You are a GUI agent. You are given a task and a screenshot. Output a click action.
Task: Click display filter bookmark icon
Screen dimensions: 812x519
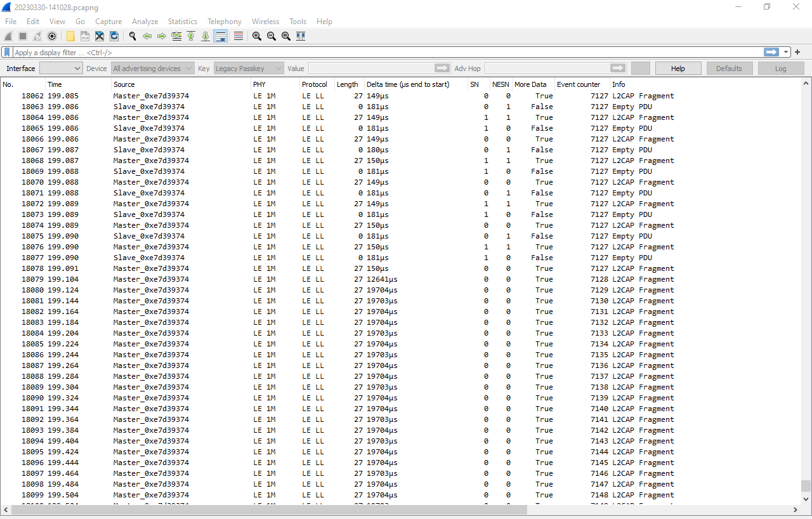pos(7,52)
